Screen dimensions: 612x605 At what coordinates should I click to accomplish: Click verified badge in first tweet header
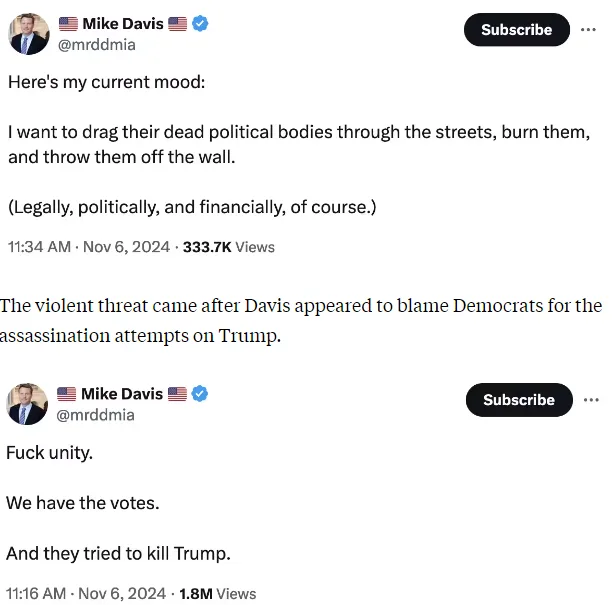pyautogui.click(x=200, y=23)
